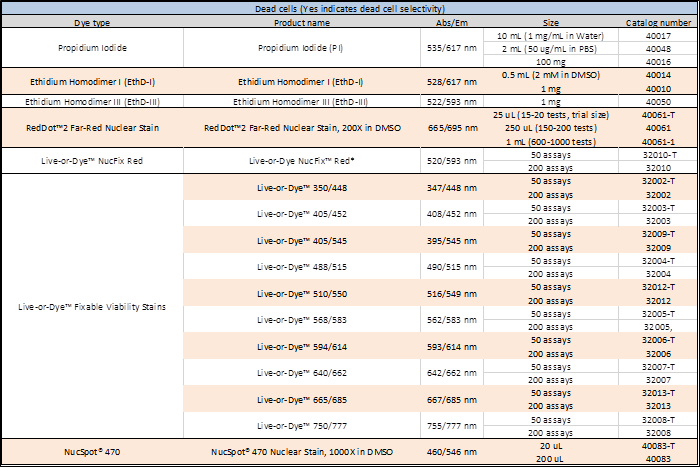The height and width of the screenshot is (467, 700).
Task: Select catalog number 32009-T
Action: tap(658, 234)
